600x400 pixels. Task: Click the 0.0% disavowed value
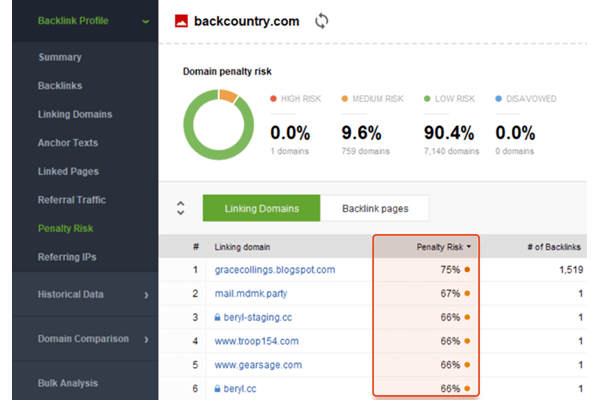(x=515, y=133)
